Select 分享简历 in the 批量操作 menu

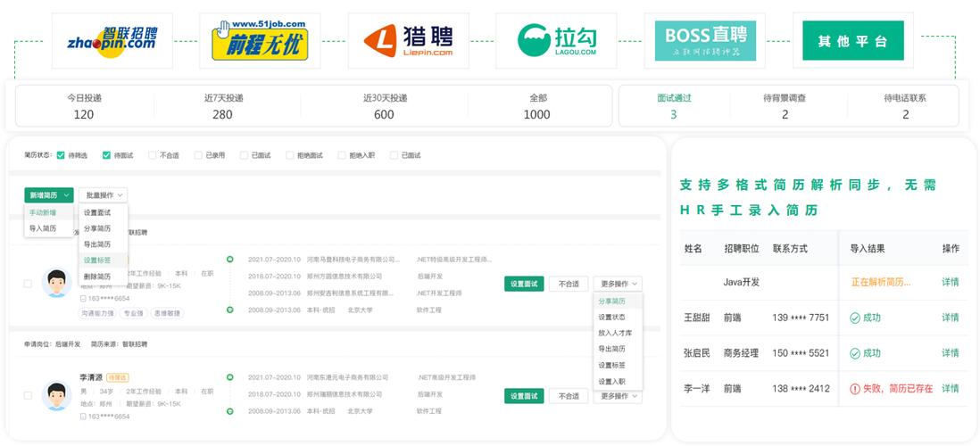104,228
